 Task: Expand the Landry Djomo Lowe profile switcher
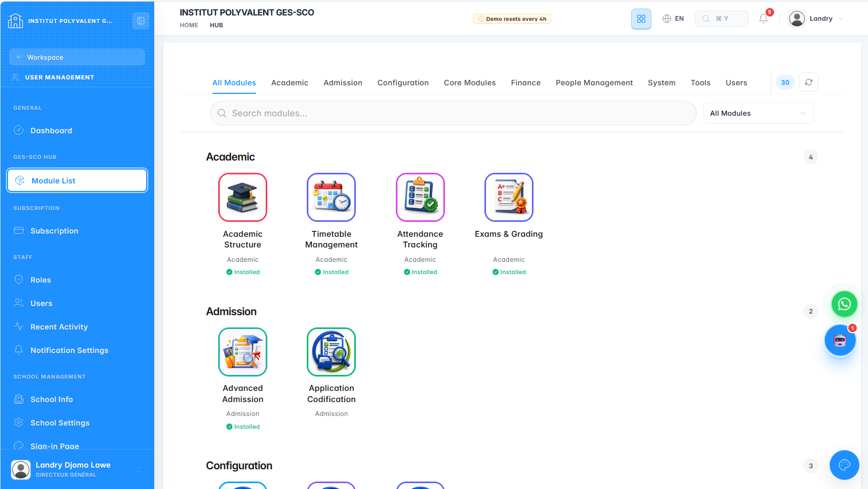point(77,469)
